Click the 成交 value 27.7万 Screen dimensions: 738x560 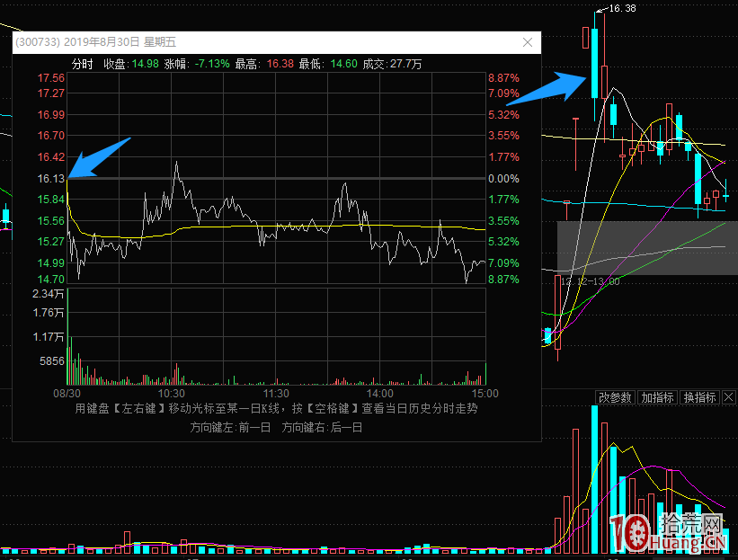405,64
